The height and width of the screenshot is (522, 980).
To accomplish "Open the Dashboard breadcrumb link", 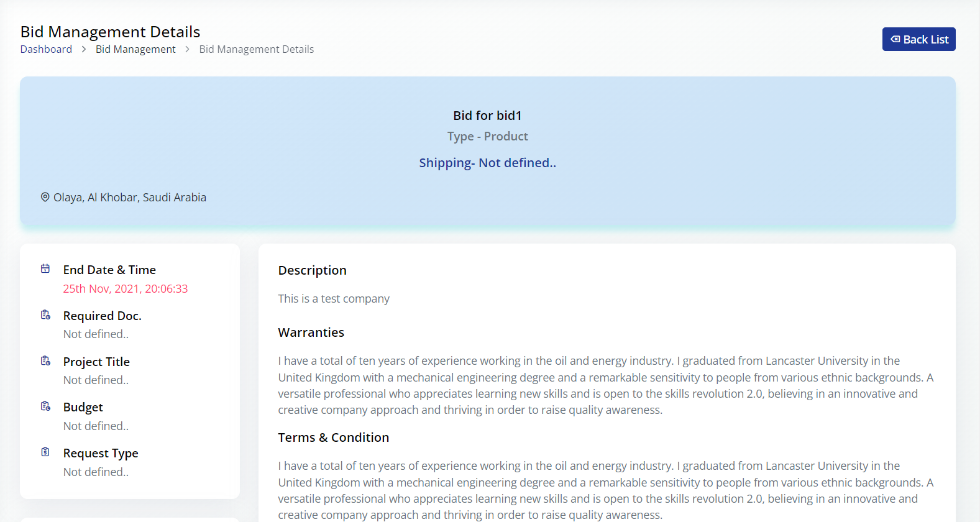I will (46, 49).
